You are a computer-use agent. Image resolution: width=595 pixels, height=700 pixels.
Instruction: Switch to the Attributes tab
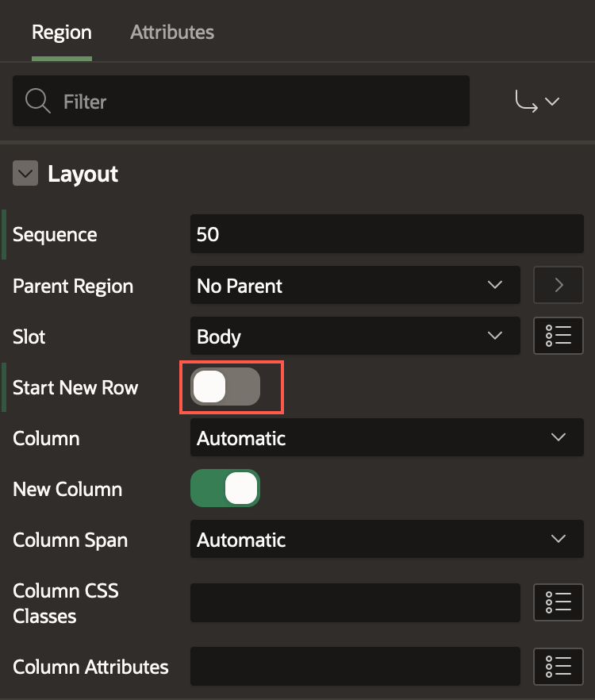point(172,33)
